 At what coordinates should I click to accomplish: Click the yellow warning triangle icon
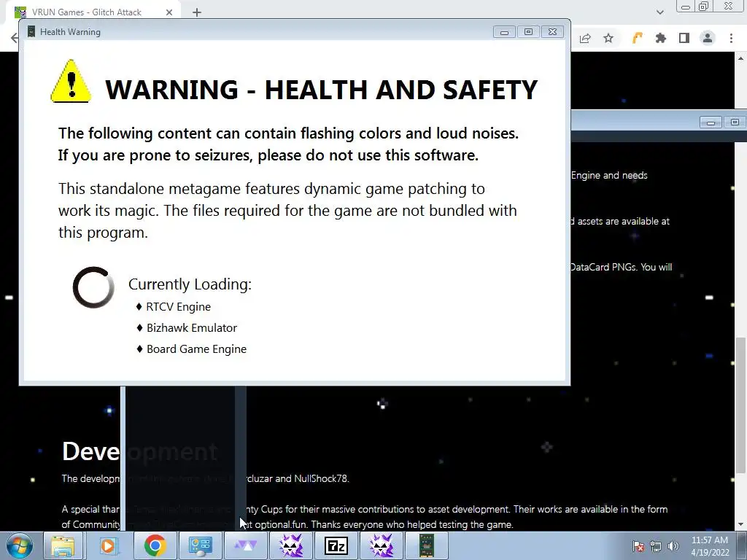(71, 82)
